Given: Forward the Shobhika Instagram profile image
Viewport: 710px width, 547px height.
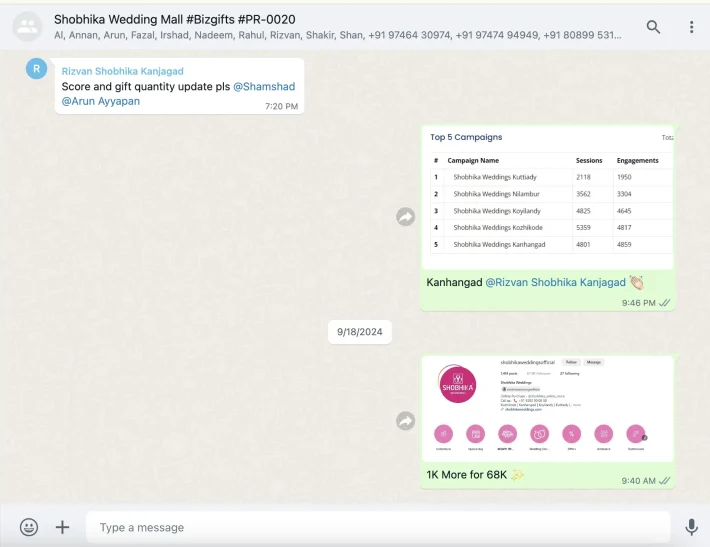Looking at the screenshot, I should pyautogui.click(x=405, y=421).
